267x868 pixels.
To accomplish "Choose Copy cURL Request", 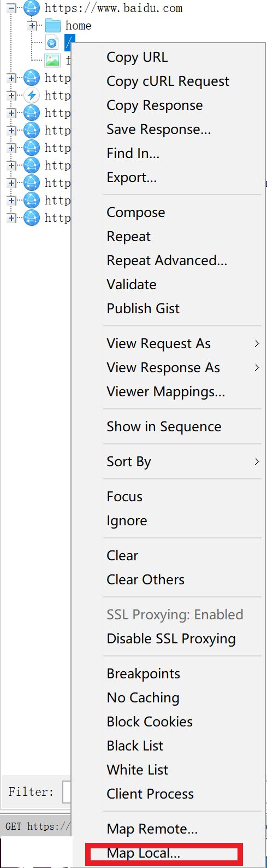I will pos(168,81).
